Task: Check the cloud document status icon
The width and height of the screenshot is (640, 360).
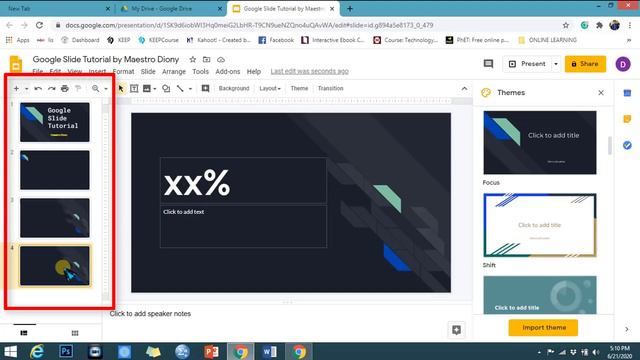Action: coord(221,60)
